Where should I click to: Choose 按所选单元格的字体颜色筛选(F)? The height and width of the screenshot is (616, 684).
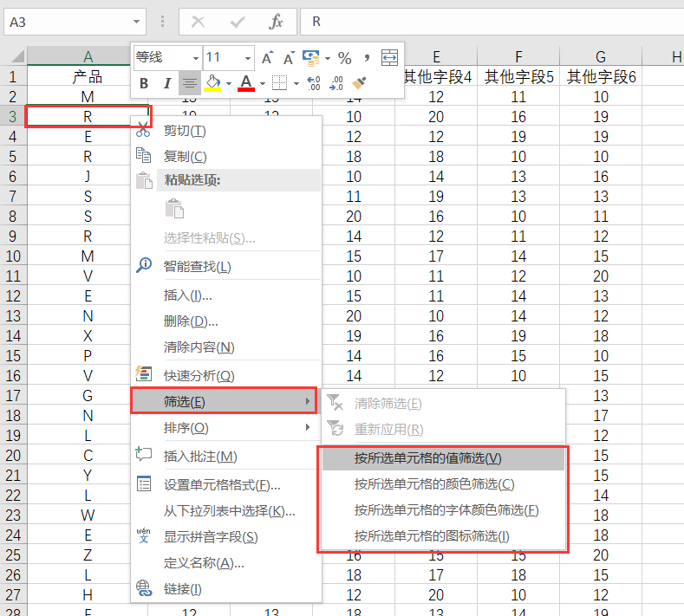(x=443, y=509)
